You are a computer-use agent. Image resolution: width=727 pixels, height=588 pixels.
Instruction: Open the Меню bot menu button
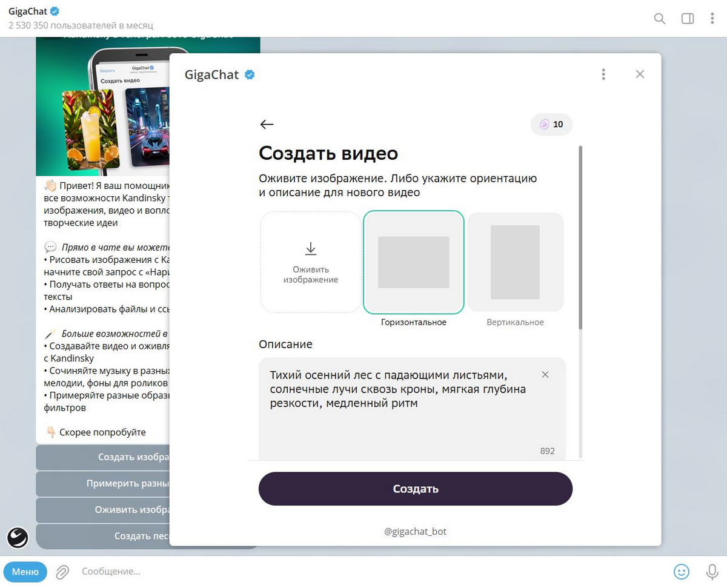tap(25, 572)
